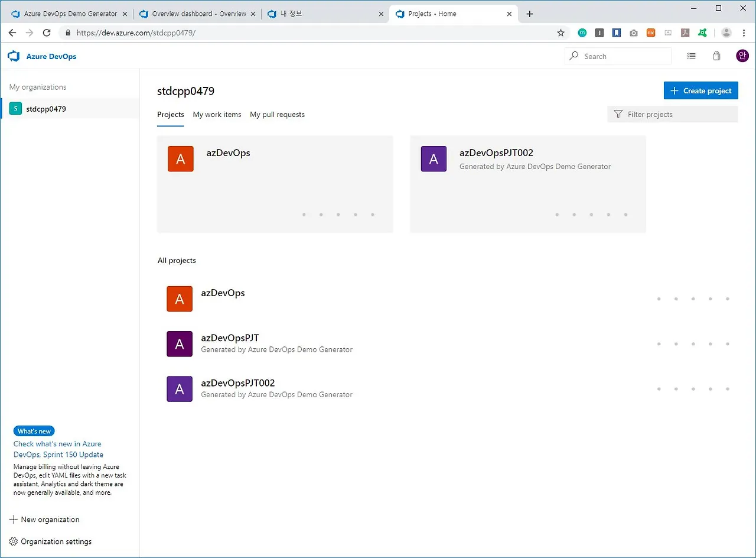Click the camera extension icon

tap(634, 33)
